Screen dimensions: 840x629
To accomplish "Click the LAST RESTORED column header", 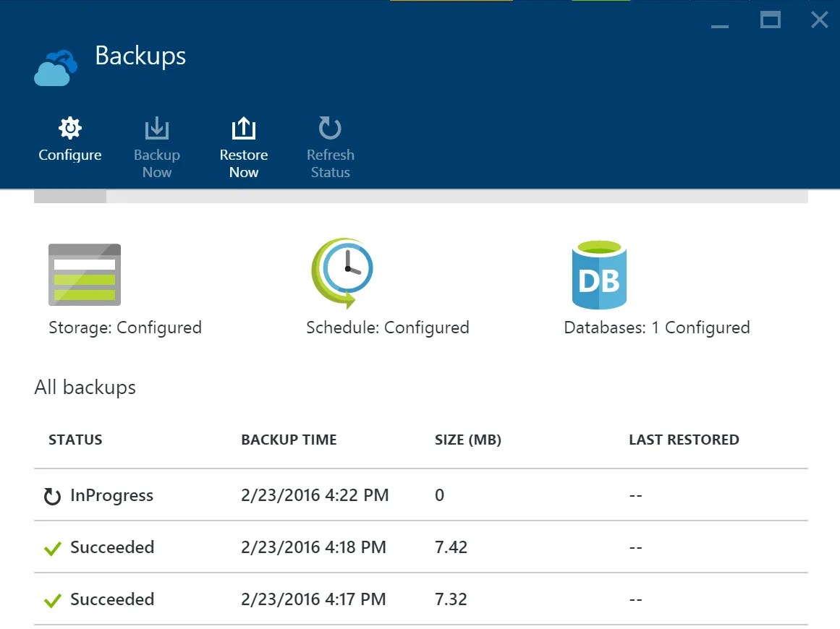I will click(684, 440).
